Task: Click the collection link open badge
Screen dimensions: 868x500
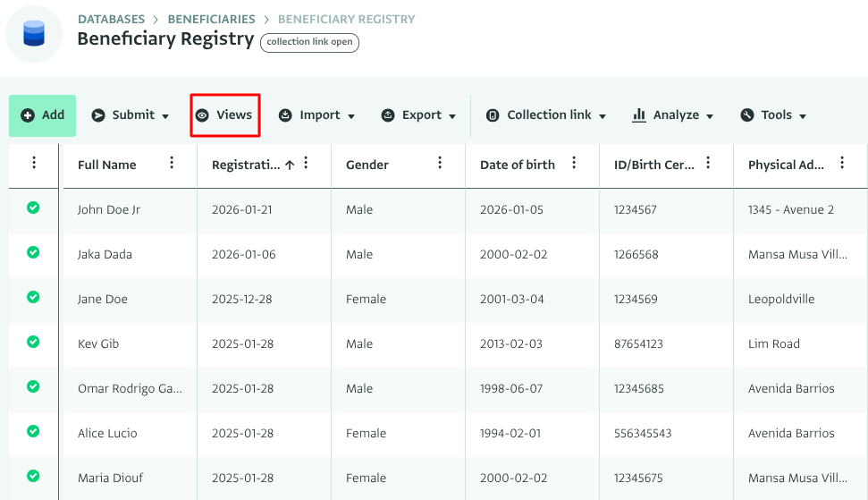Action: 309,42
